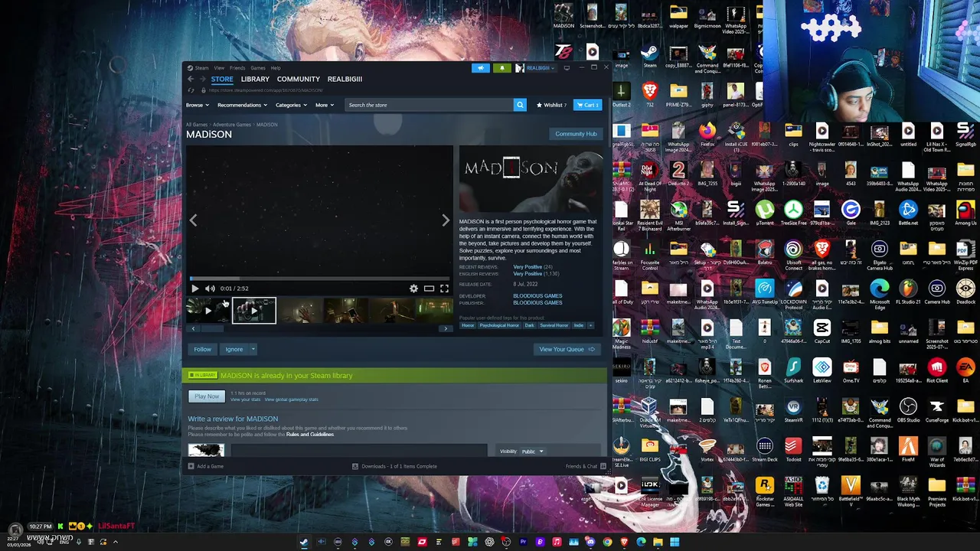Screen dimensions: 980x551
Task: Open the Visibility Public dropdown
Action: [533, 452]
